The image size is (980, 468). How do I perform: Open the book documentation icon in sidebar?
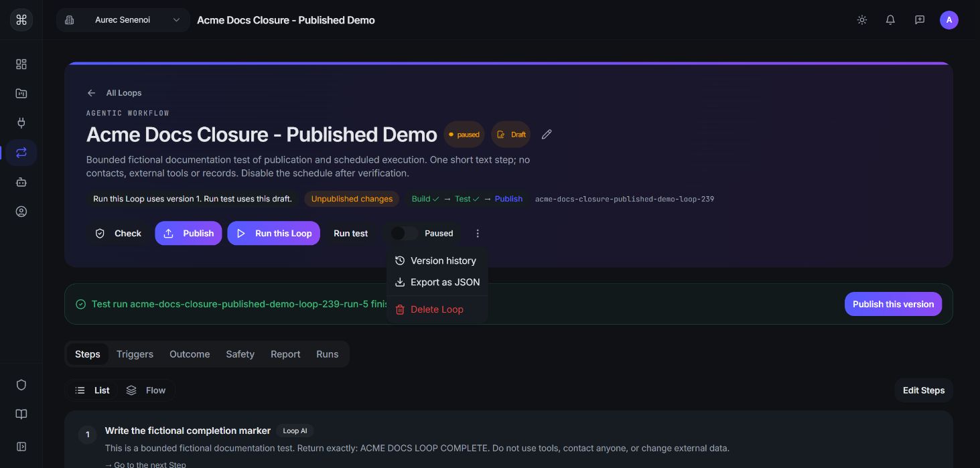[x=21, y=414]
